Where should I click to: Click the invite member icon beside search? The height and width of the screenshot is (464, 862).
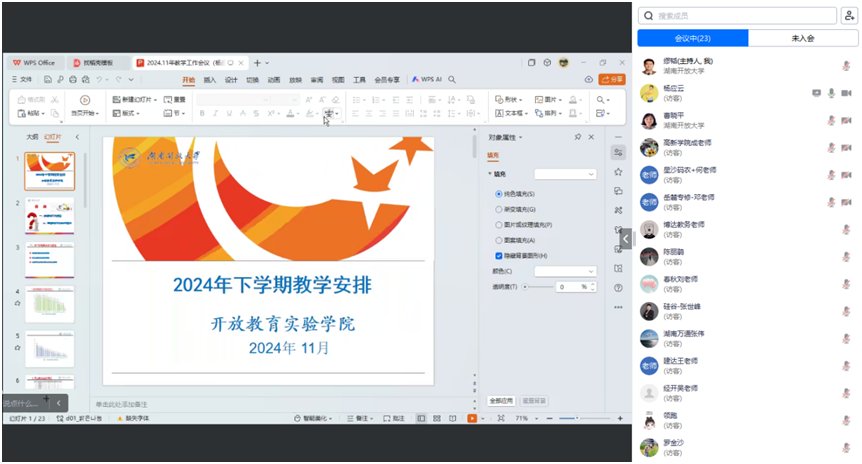(x=849, y=16)
